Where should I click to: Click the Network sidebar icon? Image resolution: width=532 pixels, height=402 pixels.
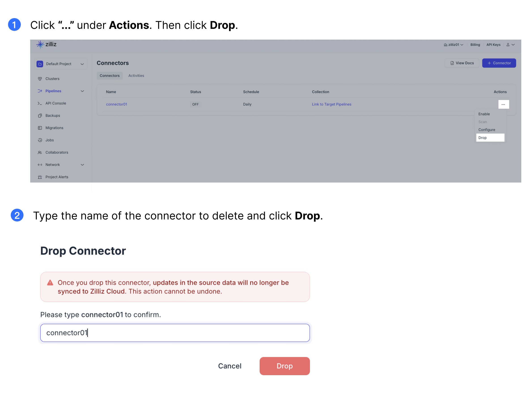tap(40, 165)
